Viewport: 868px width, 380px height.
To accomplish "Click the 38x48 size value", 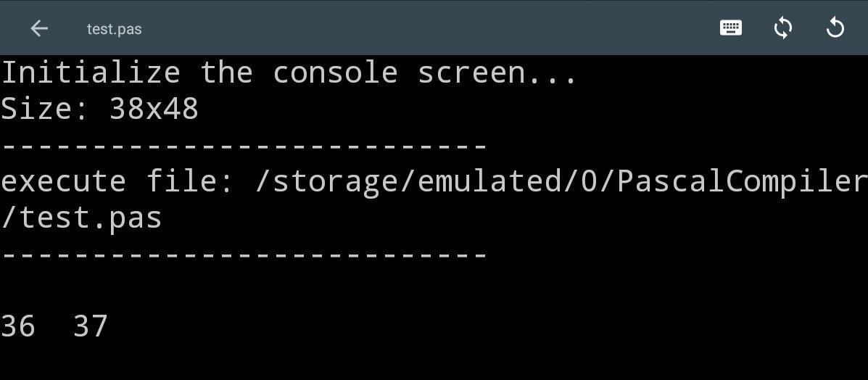I will (x=154, y=110).
